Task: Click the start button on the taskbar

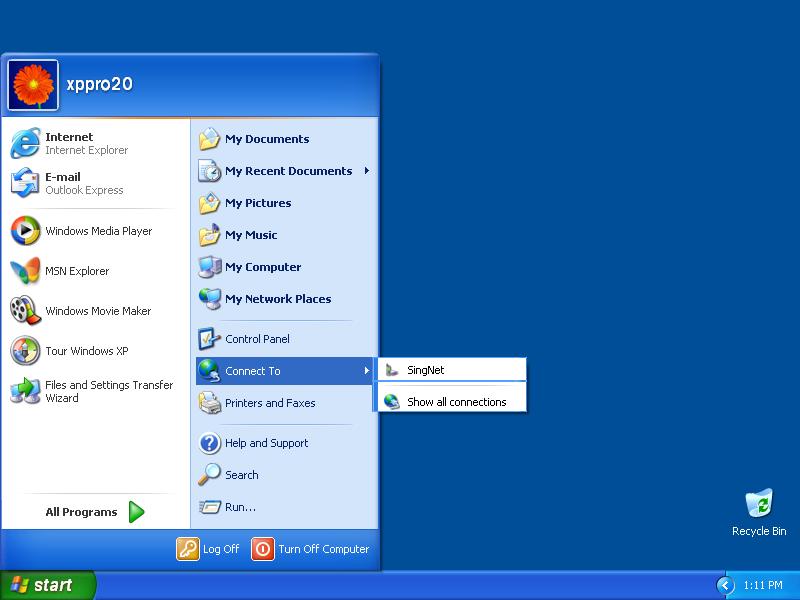Action: [x=47, y=585]
